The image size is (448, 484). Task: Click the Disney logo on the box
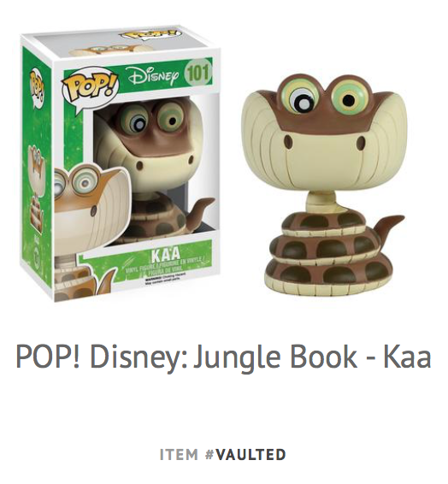click(153, 74)
